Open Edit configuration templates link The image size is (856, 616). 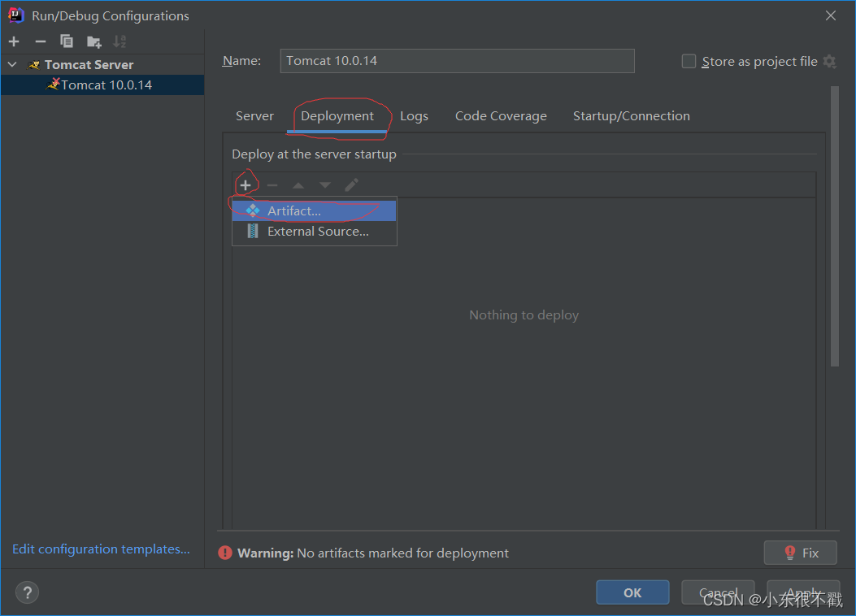pos(101,549)
